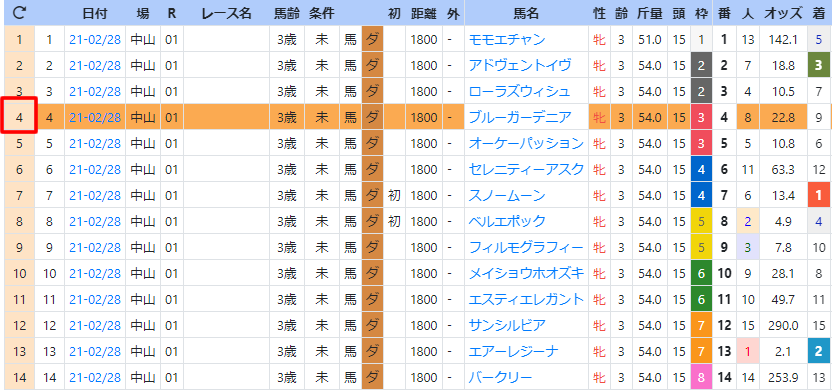Sort by the 着 column header

818,13
